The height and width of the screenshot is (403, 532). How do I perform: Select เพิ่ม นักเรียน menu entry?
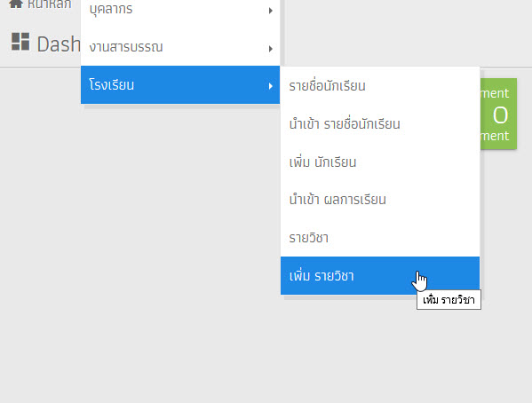380,162
